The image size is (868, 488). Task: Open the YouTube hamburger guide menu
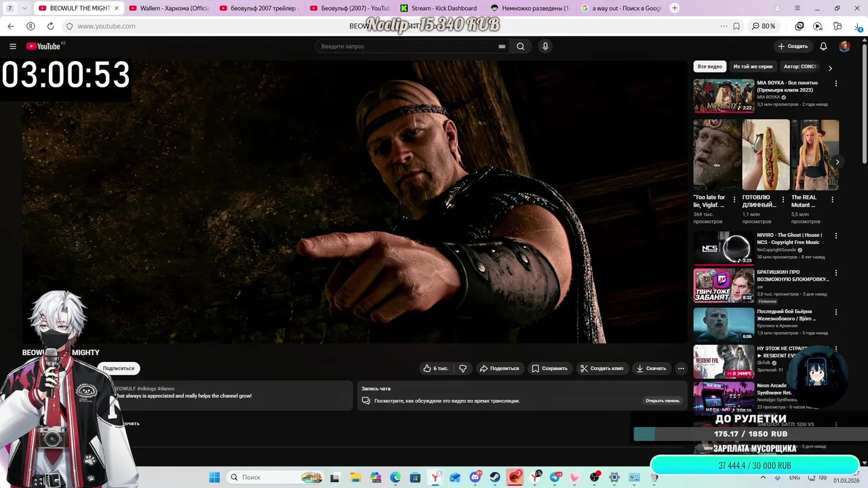point(13,46)
